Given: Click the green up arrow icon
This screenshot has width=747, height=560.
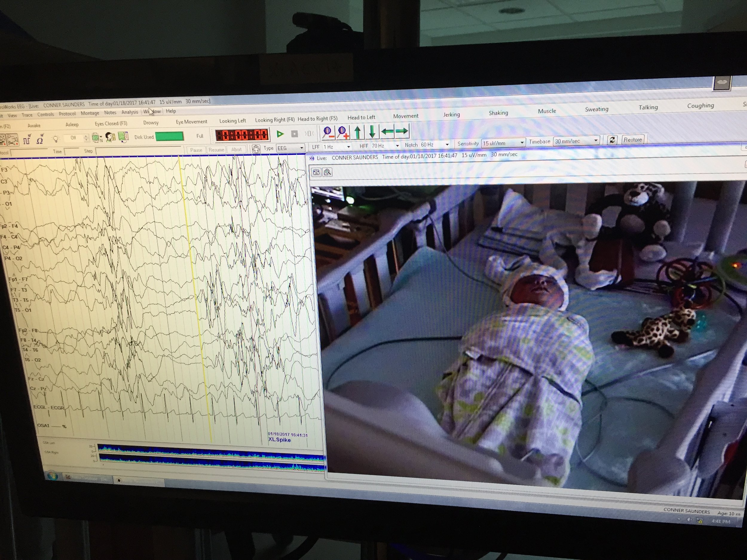Looking at the screenshot, I should [x=358, y=132].
